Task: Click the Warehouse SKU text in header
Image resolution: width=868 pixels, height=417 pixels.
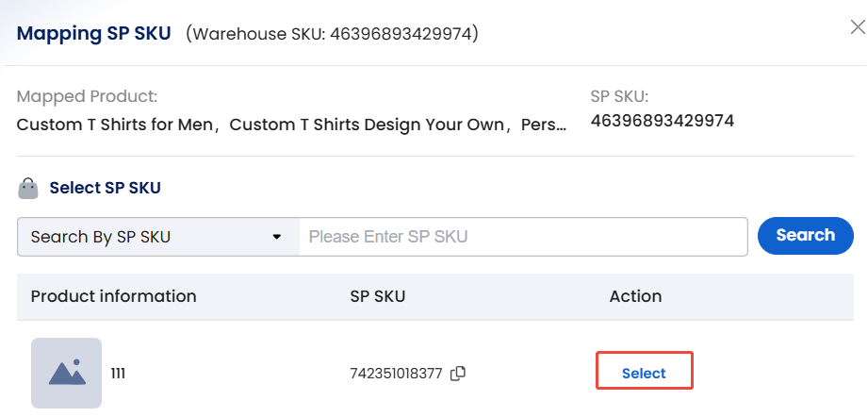Action: [332, 35]
